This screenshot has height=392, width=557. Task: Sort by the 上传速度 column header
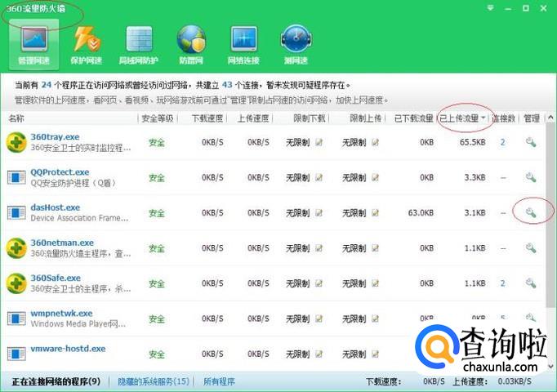(x=253, y=118)
